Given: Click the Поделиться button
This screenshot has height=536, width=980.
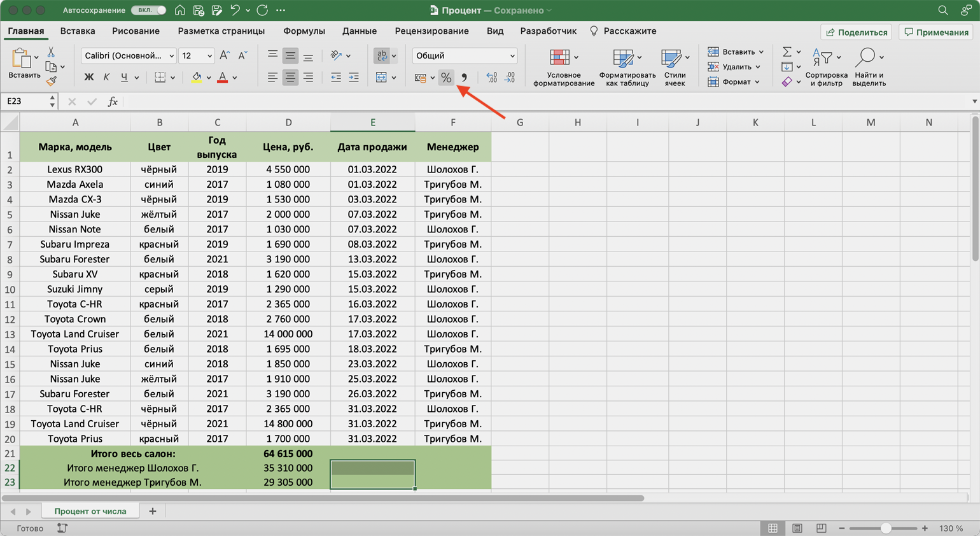Looking at the screenshot, I should click(857, 32).
